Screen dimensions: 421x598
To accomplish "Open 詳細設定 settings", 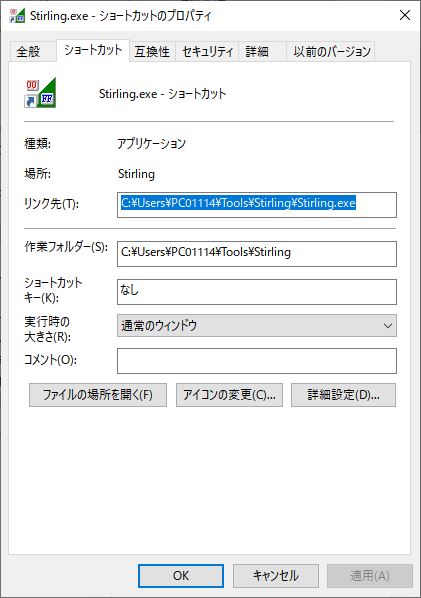I will point(343,395).
